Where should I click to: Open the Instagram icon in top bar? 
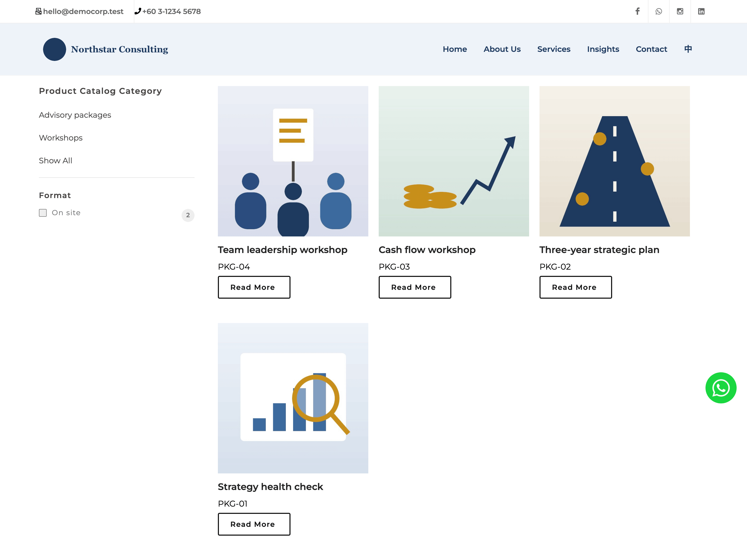680,11
